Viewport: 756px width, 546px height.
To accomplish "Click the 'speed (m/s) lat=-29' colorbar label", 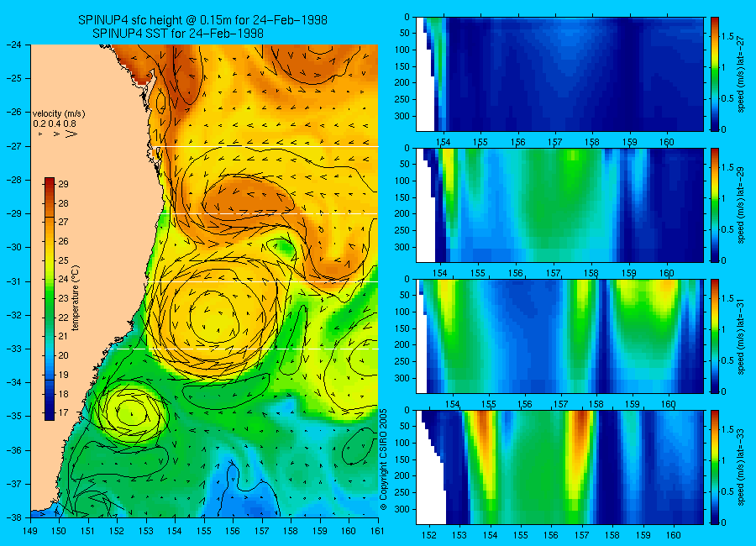I will [742, 205].
